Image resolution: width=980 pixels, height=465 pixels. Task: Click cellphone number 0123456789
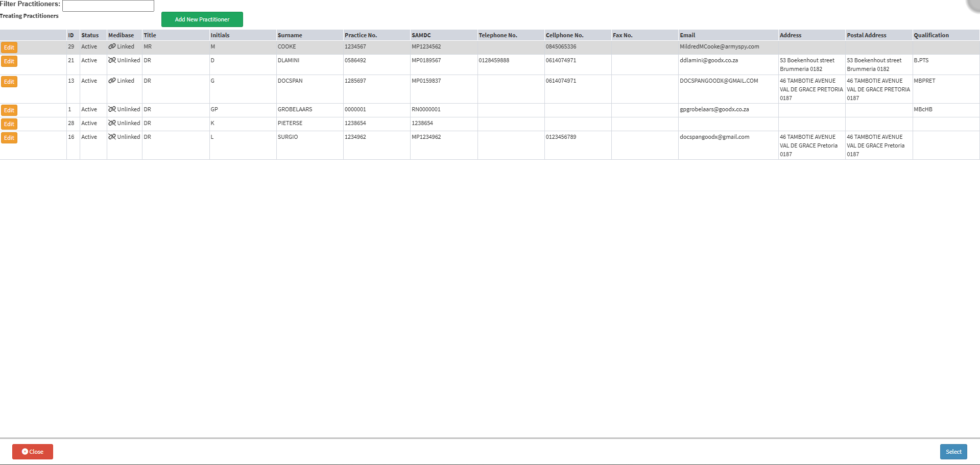[561, 137]
